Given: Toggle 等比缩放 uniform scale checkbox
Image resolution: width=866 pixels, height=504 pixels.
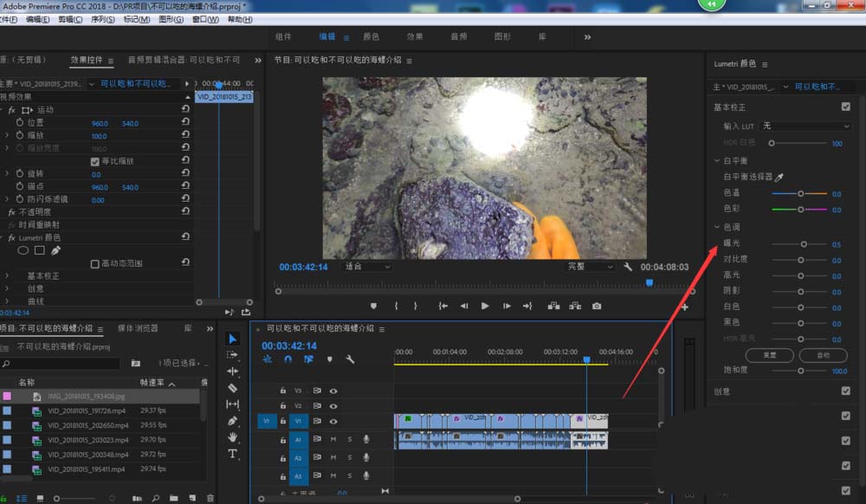Looking at the screenshot, I should pos(95,161).
